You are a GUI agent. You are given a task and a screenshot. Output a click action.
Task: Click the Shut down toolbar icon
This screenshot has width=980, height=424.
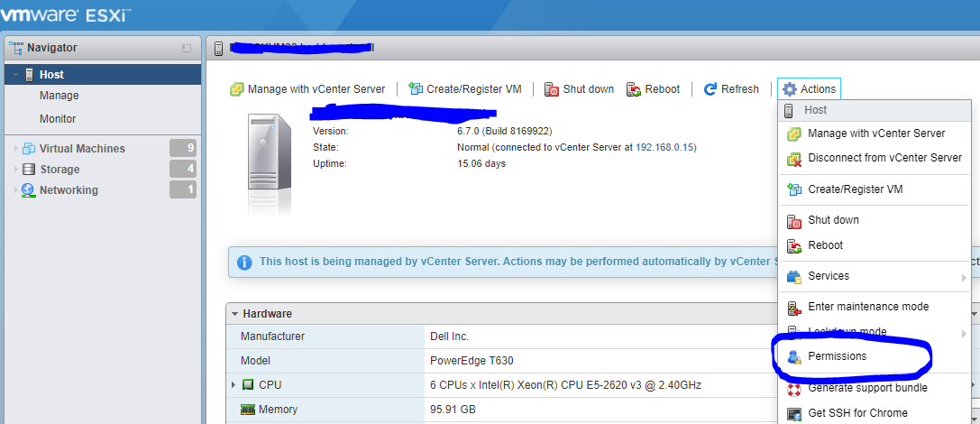(551, 89)
